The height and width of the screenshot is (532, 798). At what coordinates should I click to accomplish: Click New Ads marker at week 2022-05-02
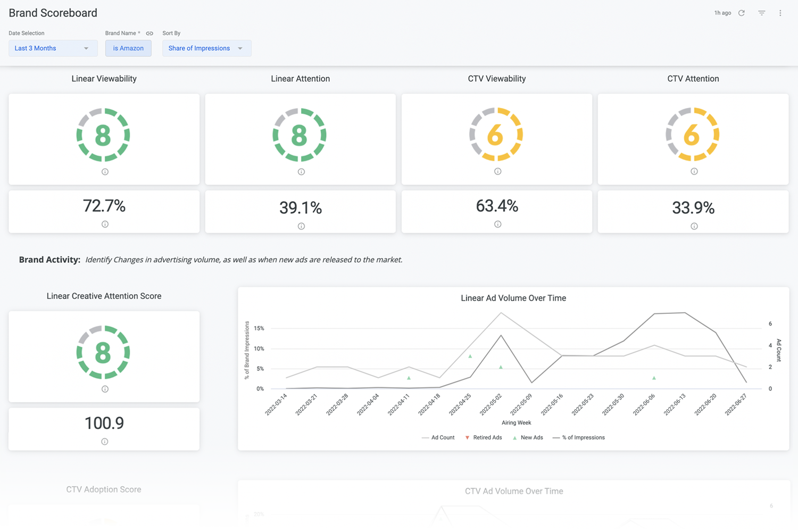coord(501,367)
